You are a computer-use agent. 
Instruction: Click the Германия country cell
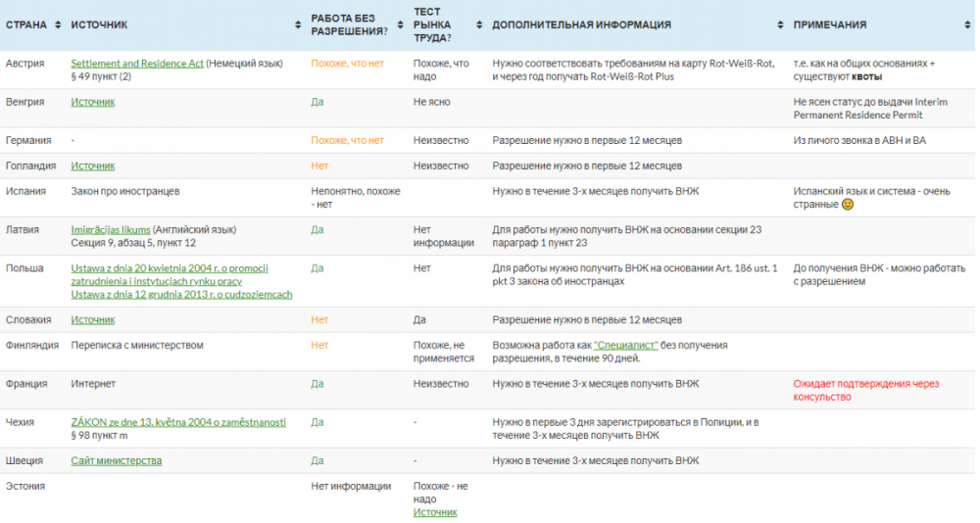tap(28, 141)
